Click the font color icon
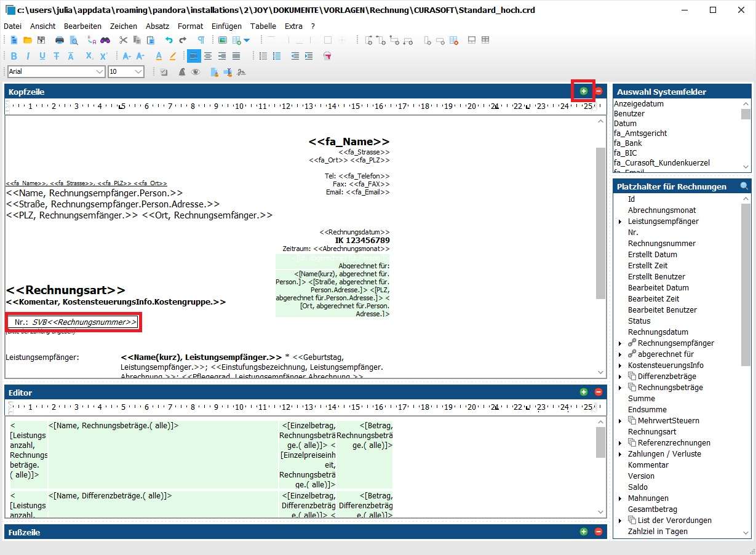The height and width of the screenshot is (555, 756). tap(158, 56)
